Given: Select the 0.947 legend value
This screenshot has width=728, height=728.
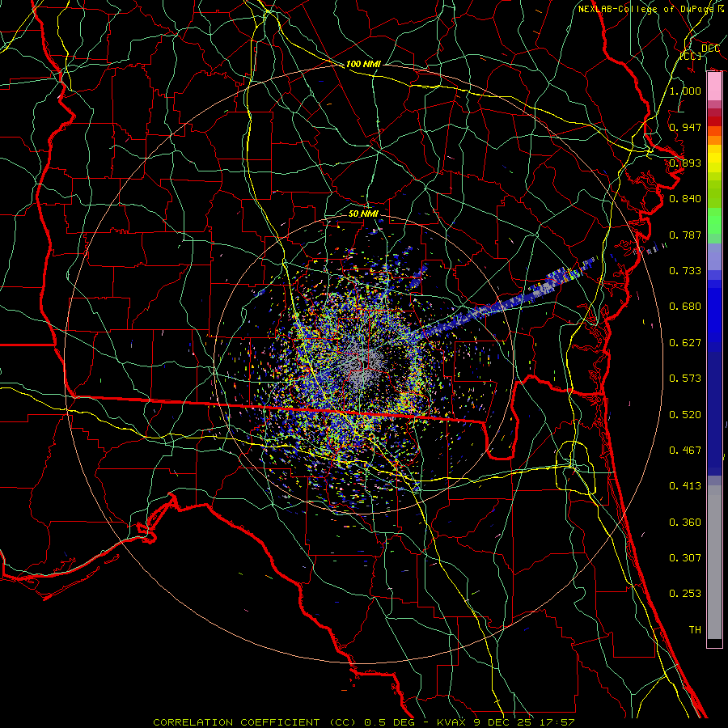Looking at the screenshot, I should pyautogui.click(x=685, y=127).
